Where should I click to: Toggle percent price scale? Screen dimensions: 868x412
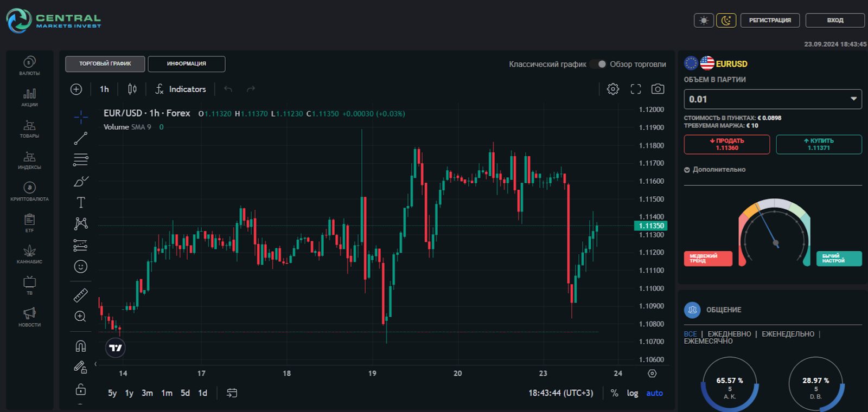coord(614,393)
